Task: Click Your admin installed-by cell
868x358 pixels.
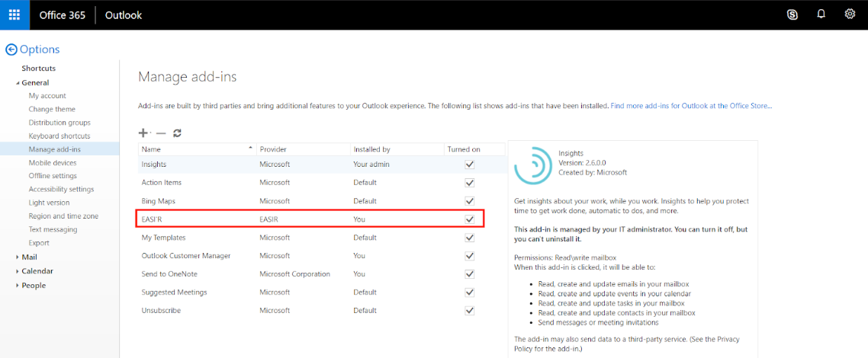Action: 371,164
